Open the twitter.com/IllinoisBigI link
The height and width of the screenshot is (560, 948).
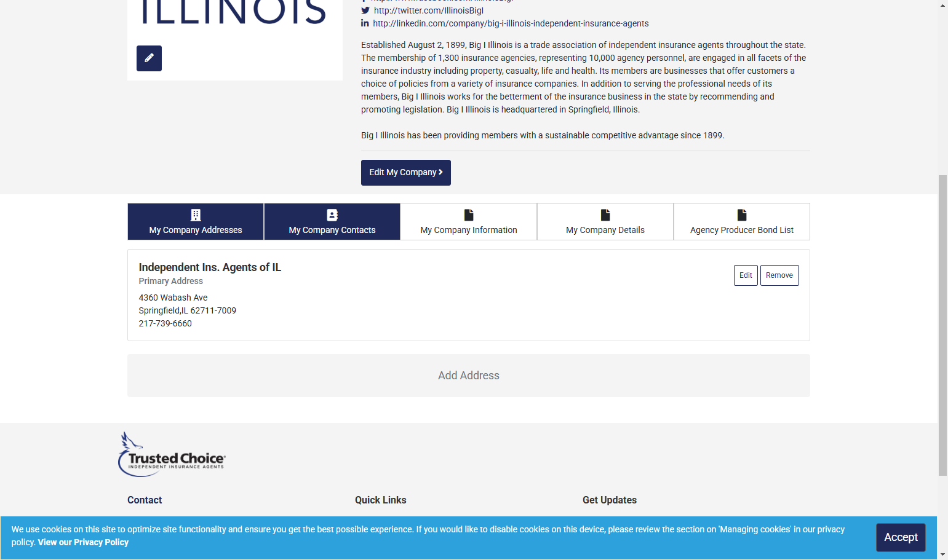click(429, 10)
